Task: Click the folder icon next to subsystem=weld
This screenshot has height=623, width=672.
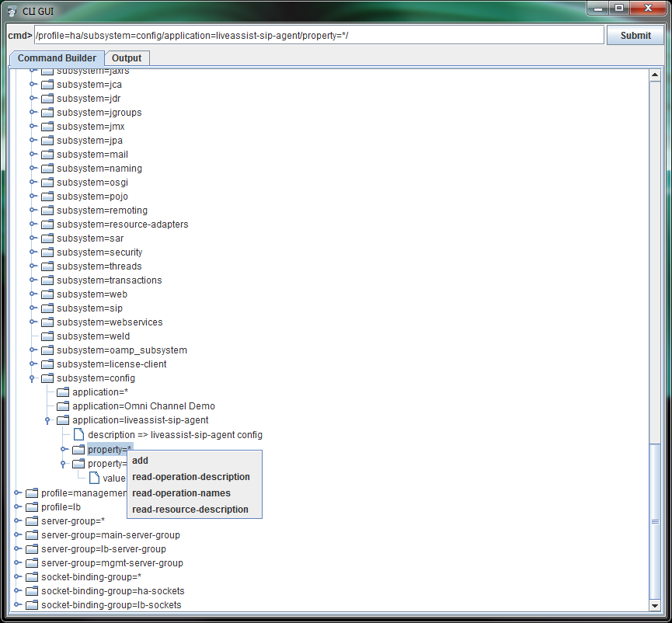Action: click(47, 336)
